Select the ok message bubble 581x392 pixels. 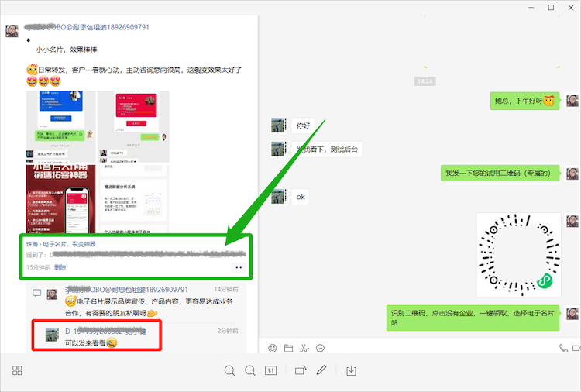click(x=301, y=197)
